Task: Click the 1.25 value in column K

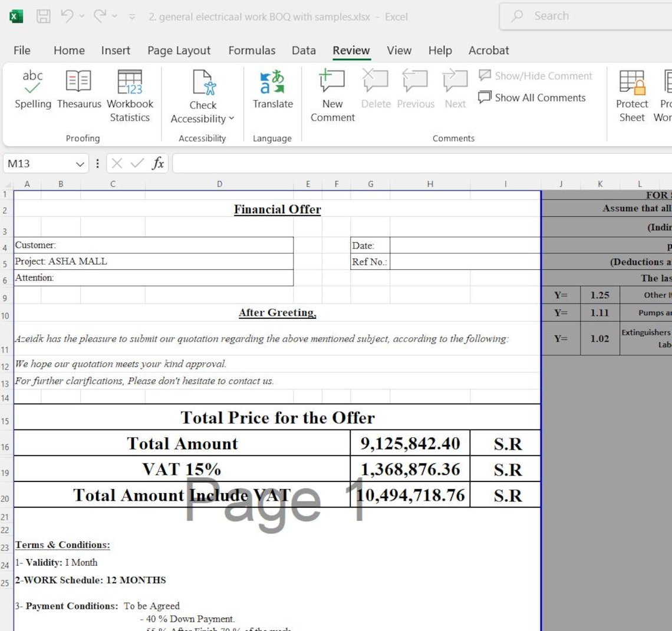Action: [x=600, y=295]
